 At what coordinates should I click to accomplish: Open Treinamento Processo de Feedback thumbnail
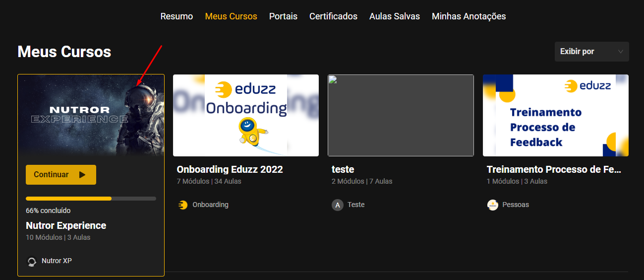tap(556, 115)
